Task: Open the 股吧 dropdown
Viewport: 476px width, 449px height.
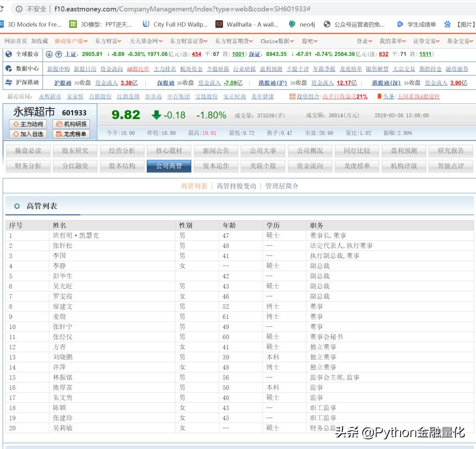Action: [310, 41]
